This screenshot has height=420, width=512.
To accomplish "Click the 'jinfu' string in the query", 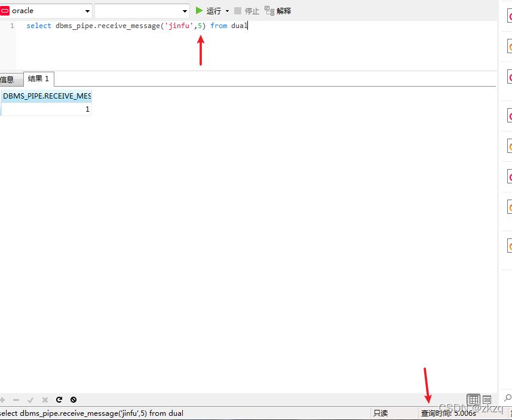I will tap(179, 26).
